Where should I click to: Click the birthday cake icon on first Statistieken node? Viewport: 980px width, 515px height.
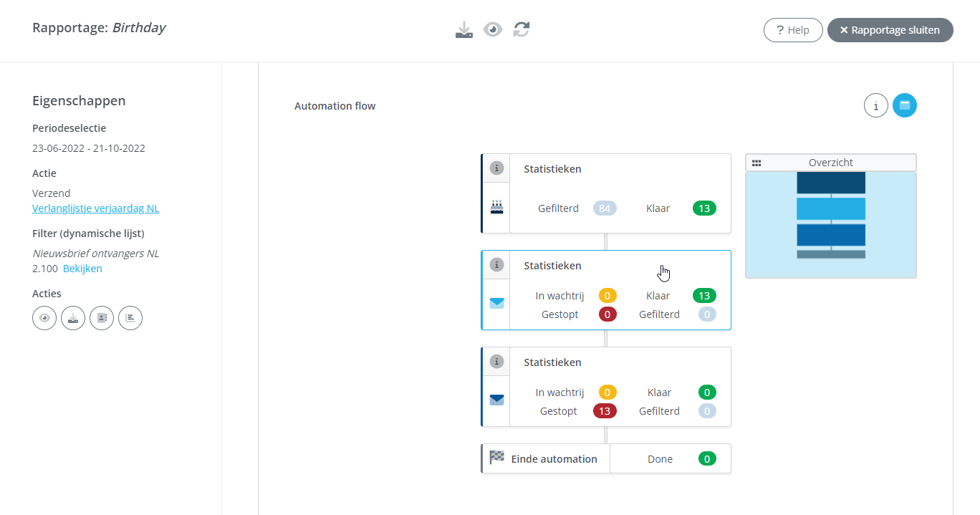496,206
